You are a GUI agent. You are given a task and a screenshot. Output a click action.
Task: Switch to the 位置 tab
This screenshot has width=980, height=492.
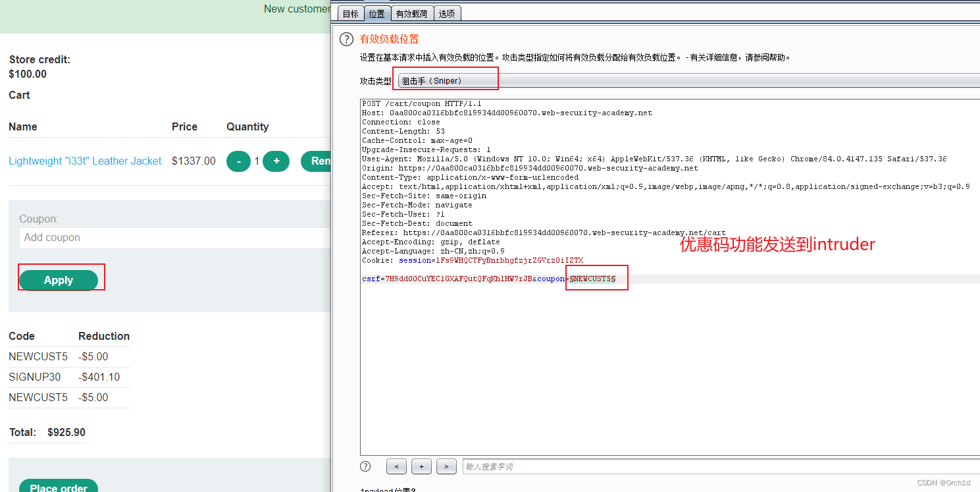tap(377, 13)
